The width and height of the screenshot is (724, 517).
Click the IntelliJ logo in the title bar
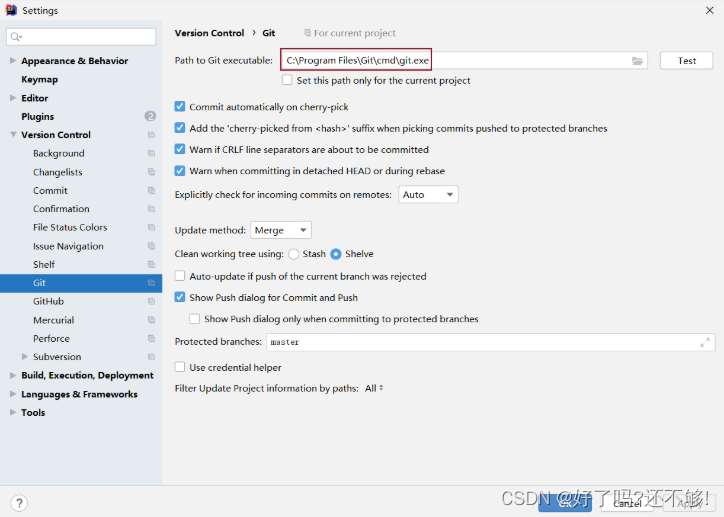11,10
